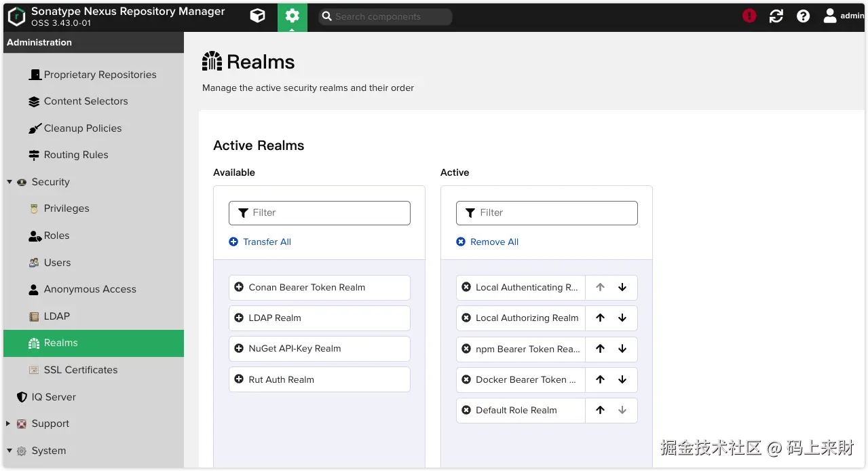Open the Help question mark icon

[804, 16]
